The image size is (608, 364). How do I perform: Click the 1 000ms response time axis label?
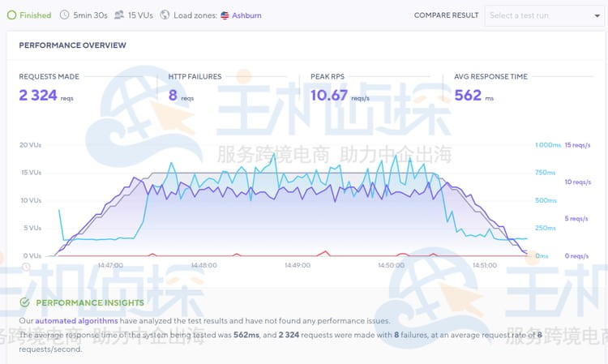coord(548,145)
